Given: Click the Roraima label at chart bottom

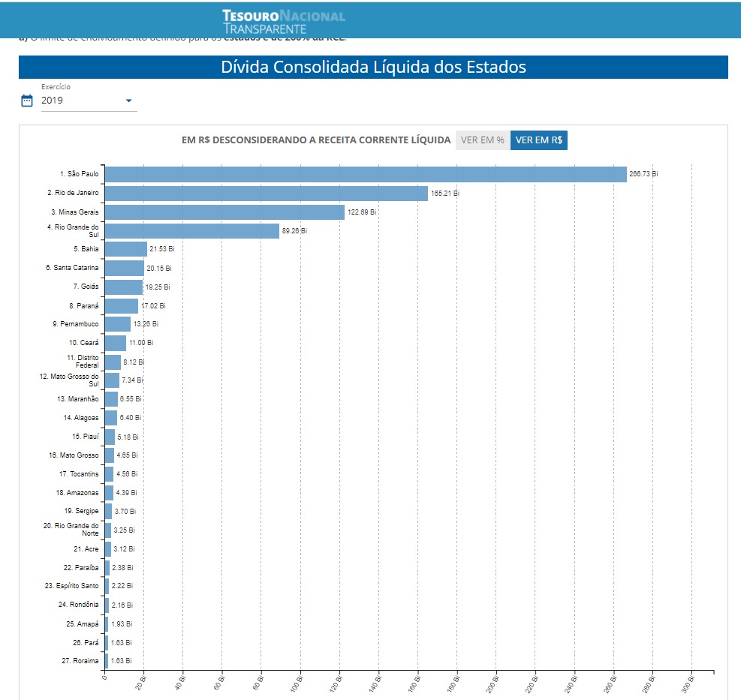Looking at the screenshot, I should click(x=81, y=661).
